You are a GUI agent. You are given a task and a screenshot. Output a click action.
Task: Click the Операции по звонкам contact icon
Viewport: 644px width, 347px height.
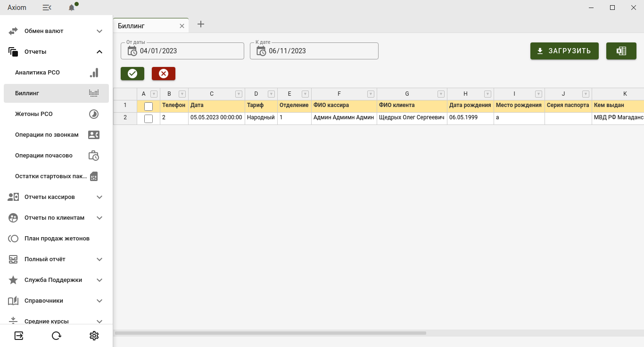coord(94,135)
